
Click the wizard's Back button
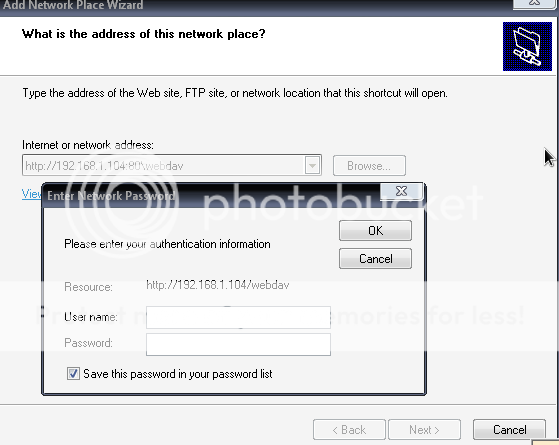pos(349,430)
